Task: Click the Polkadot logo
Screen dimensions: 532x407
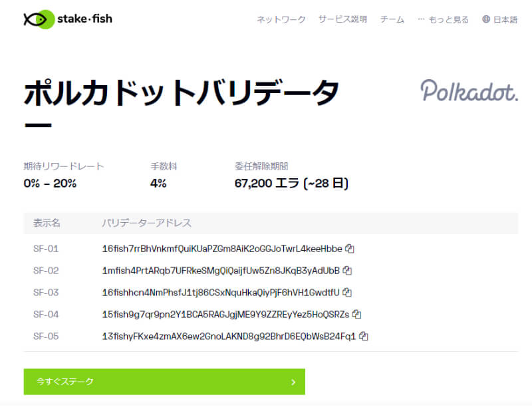Action: 469,92
